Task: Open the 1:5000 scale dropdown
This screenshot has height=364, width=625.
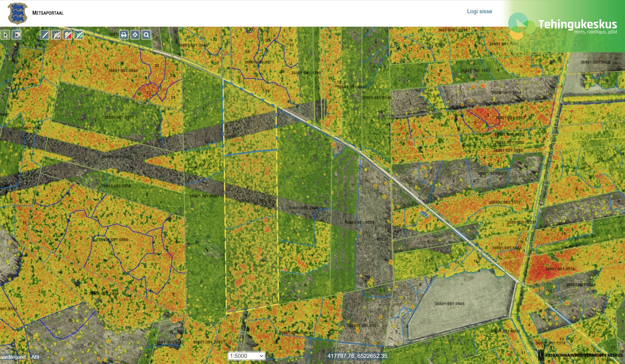Action: [x=246, y=356]
